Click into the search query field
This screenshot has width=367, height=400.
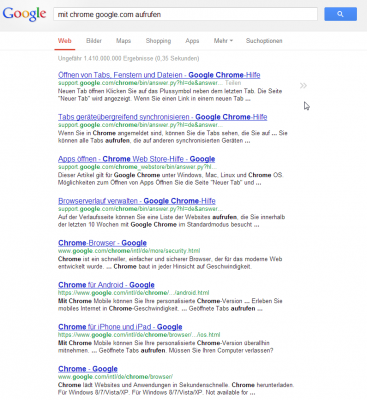(x=185, y=14)
